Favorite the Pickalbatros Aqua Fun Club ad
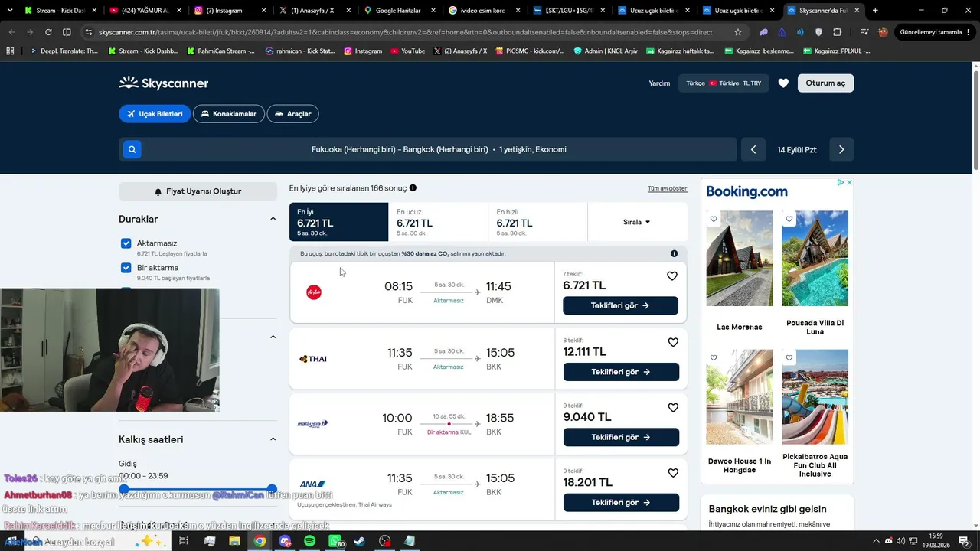Screen dimensions: 980x551 pos(789,357)
